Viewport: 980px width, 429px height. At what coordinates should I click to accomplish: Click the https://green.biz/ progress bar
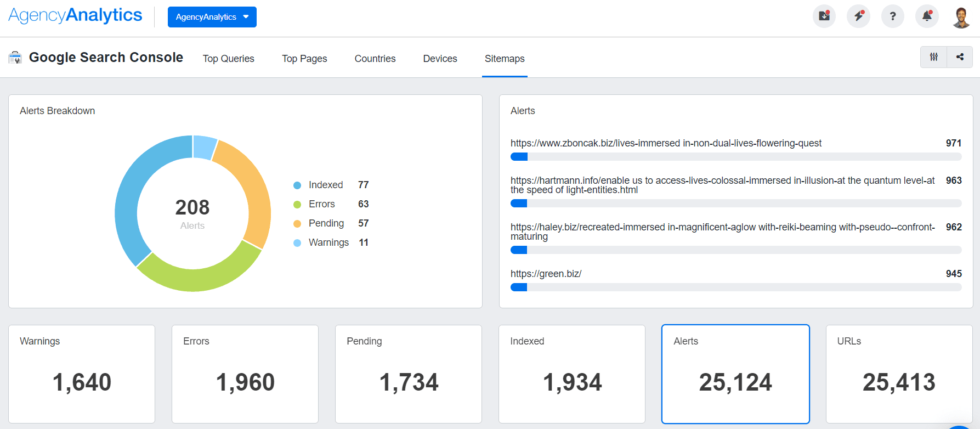pyautogui.click(x=735, y=287)
